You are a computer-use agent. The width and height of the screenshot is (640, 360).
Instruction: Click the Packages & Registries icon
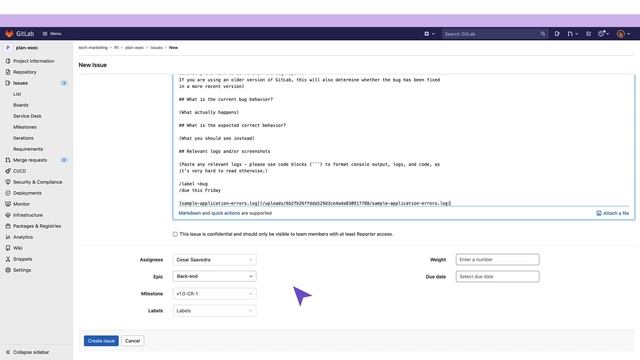point(8,226)
